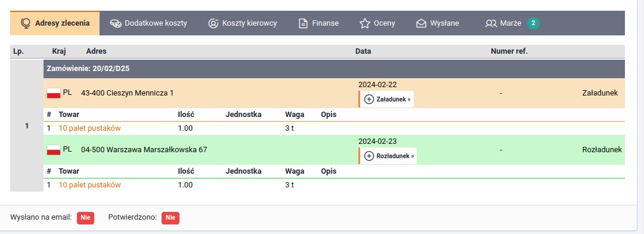The image size is (644, 234).
Task: Click the envelope icon beside Wysłane
Action: pyautogui.click(x=421, y=23)
